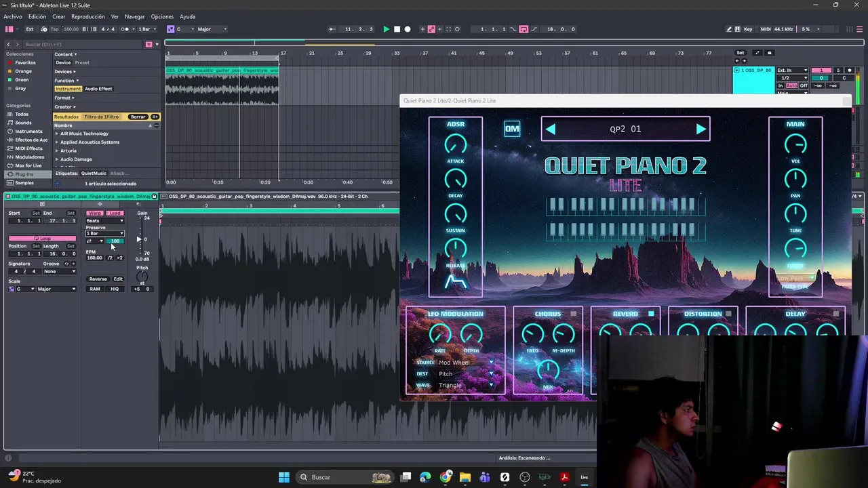Toggle the Instrument filter tag
The height and width of the screenshot is (488, 868).
click(68, 89)
